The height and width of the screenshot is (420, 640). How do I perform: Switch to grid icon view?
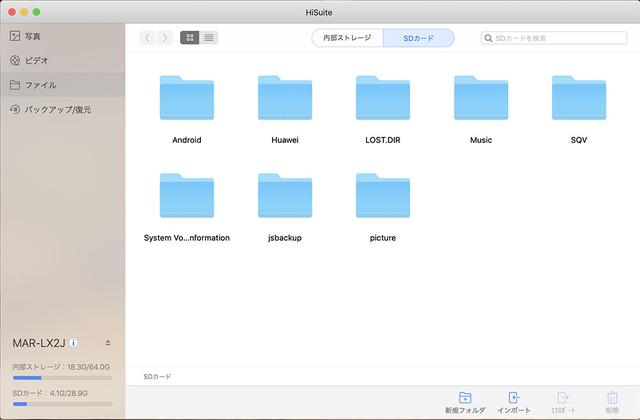[190, 38]
